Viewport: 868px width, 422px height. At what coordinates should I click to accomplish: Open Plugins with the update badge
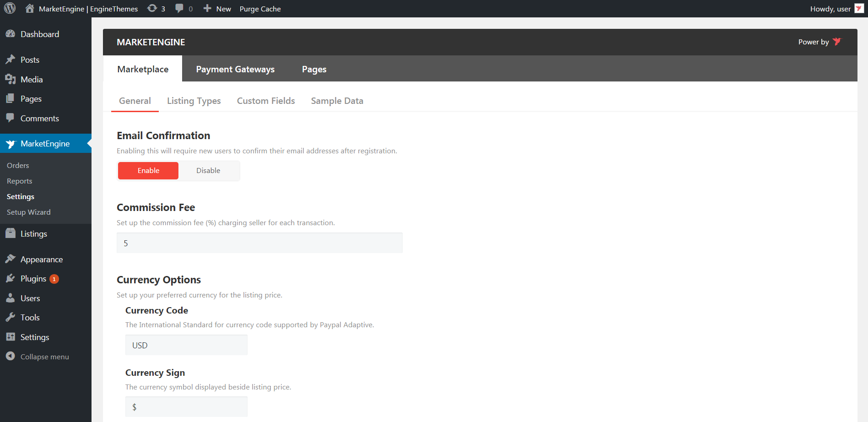tap(33, 279)
